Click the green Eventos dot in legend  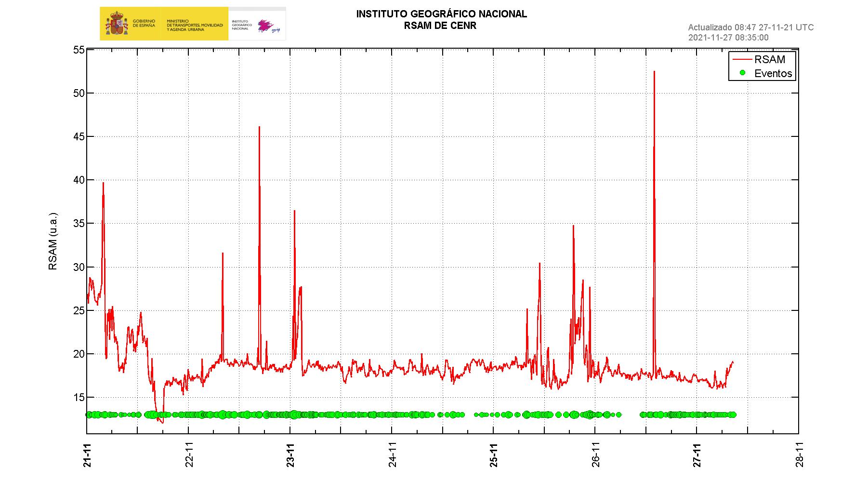[x=742, y=73]
